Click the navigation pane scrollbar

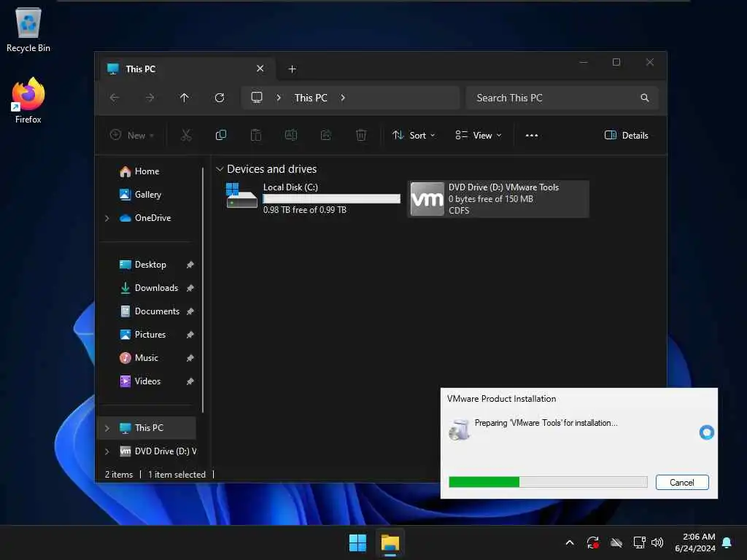(x=204, y=289)
